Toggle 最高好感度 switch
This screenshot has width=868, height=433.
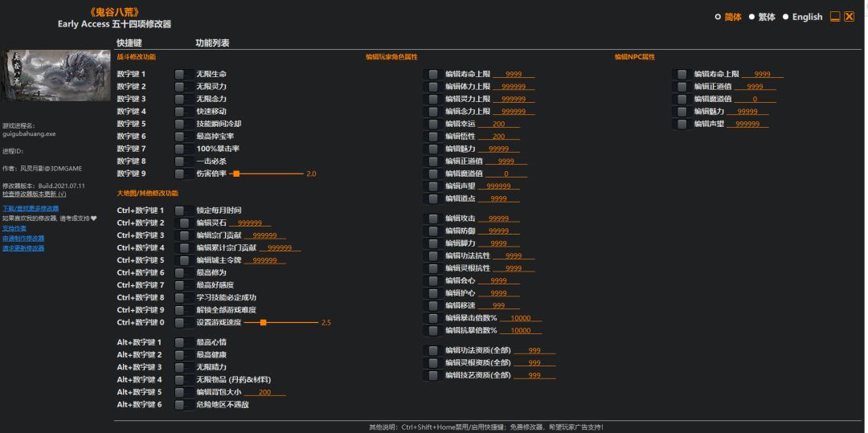point(181,285)
